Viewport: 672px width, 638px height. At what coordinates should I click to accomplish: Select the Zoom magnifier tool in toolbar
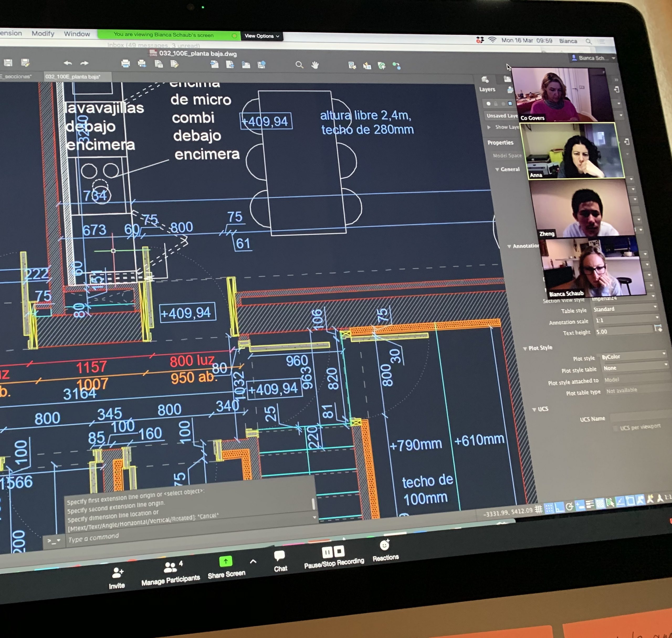[299, 65]
